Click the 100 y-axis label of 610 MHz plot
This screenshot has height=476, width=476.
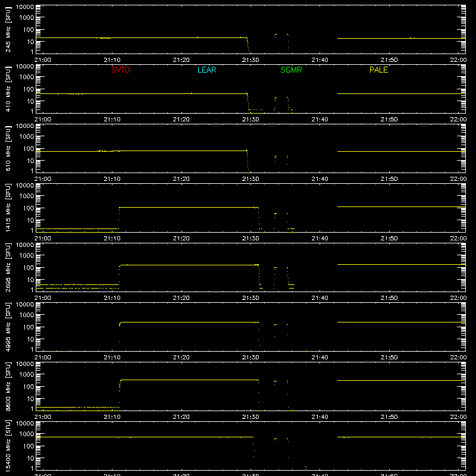(29, 149)
